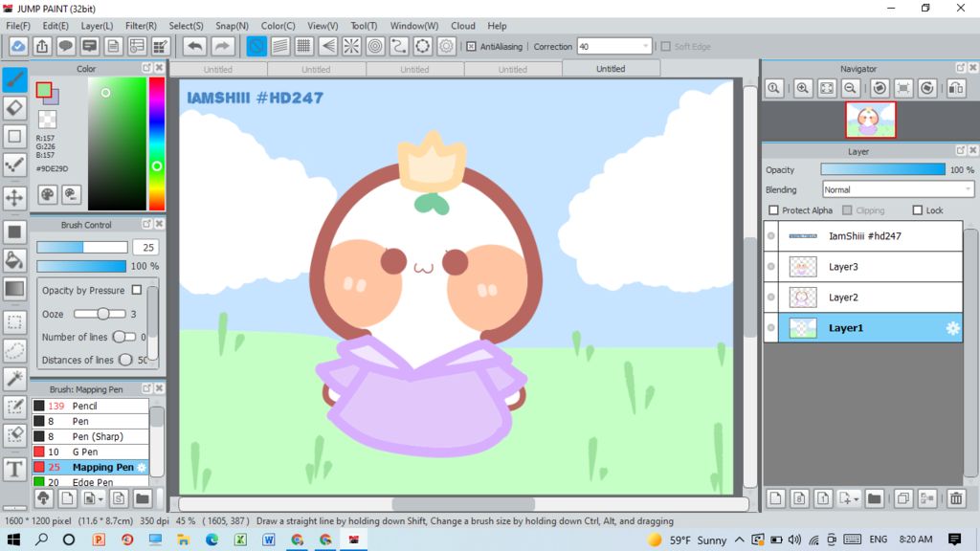980x551 pixels.
Task: Select the Layer2 layer row
Action: 863,298
